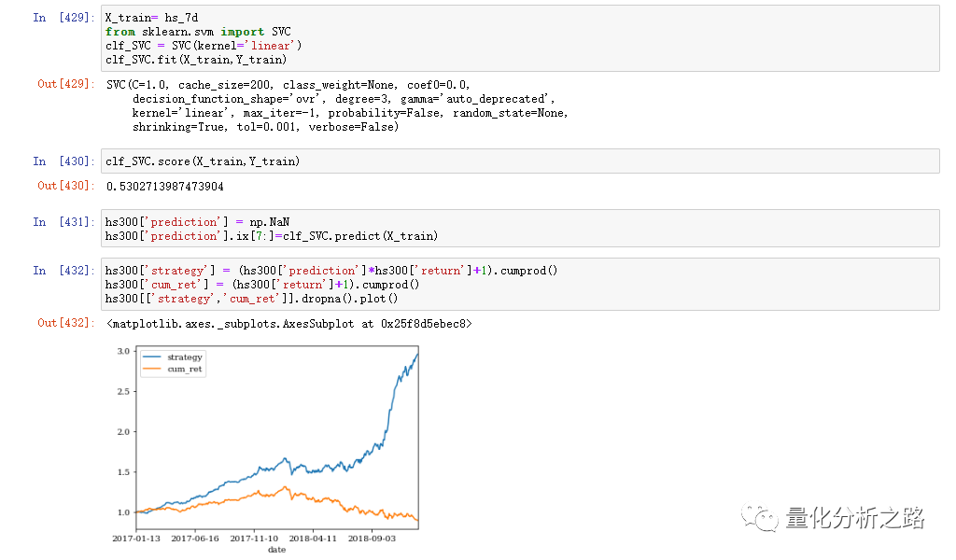Screen dimensions: 956x560
Task: Click the SVC parameters output text
Action: click(x=337, y=105)
